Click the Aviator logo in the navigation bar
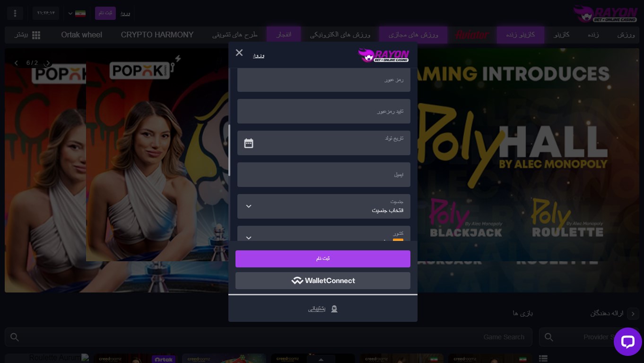 (x=472, y=35)
